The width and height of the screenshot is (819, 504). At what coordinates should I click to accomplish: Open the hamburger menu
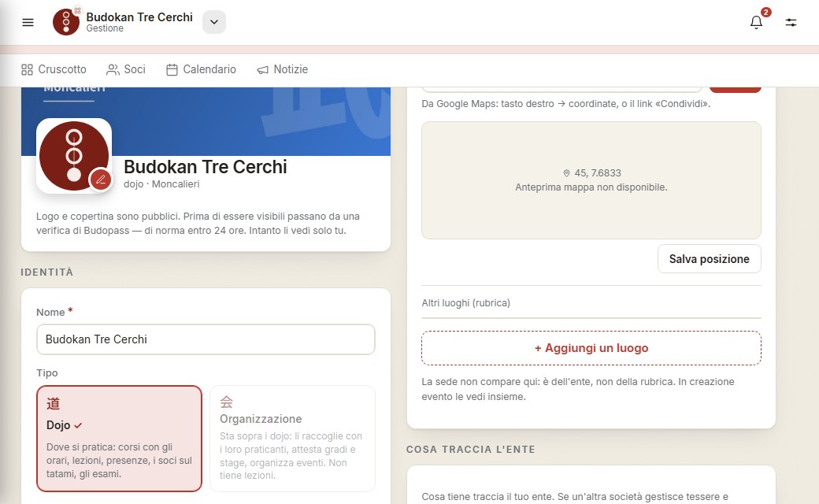[28, 22]
